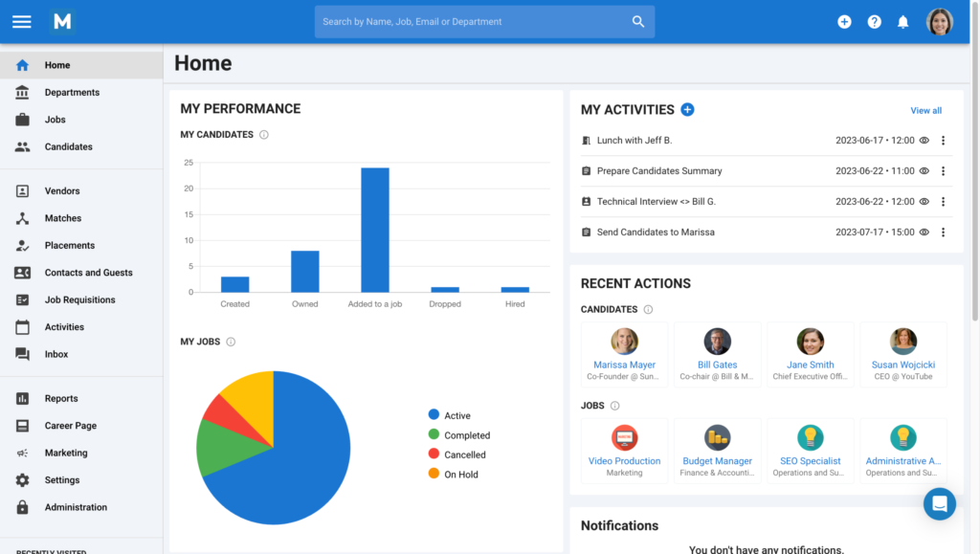The width and height of the screenshot is (980, 554).
Task: Show preview of 'Prepare Candidates Summary' via eye icon
Action: point(924,170)
